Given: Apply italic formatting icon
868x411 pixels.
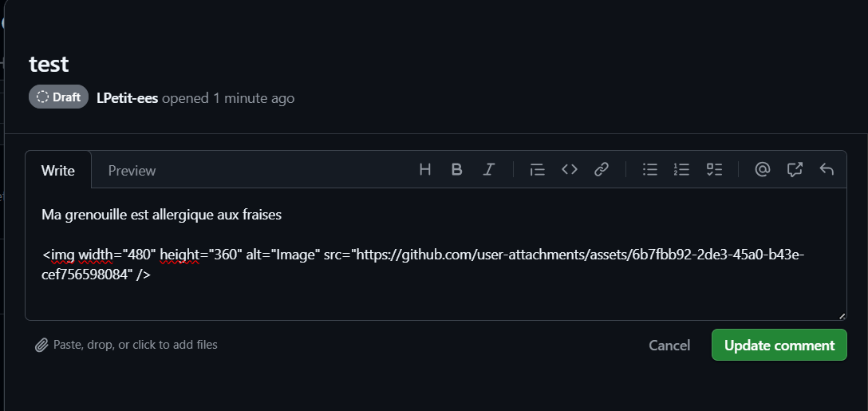Looking at the screenshot, I should coord(489,169).
